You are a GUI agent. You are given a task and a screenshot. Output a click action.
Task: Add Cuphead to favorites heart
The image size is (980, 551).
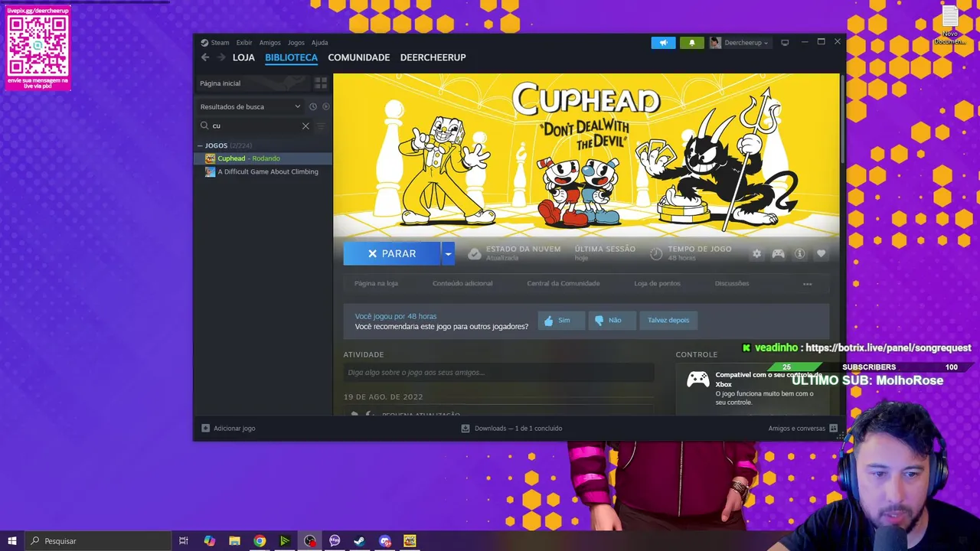[821, 253]
